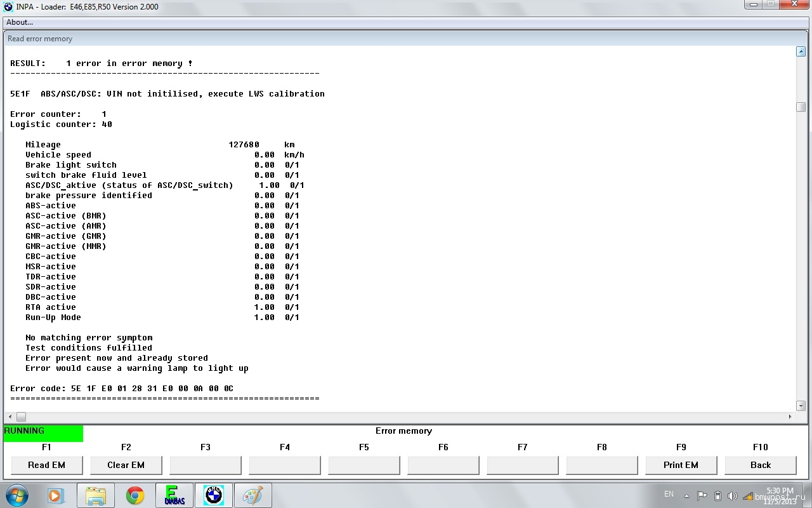Screen dimensions: 812x508
Task: Open the Windows Start menu
Action: 16,495
